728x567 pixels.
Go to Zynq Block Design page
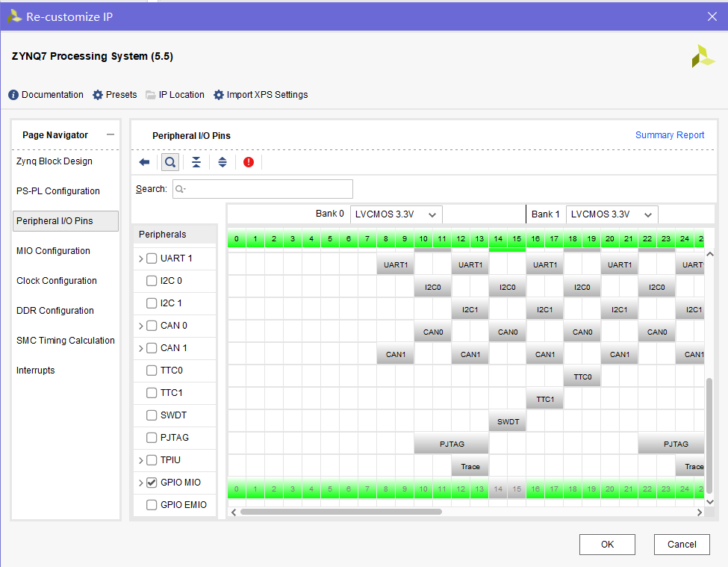[55, 161]
